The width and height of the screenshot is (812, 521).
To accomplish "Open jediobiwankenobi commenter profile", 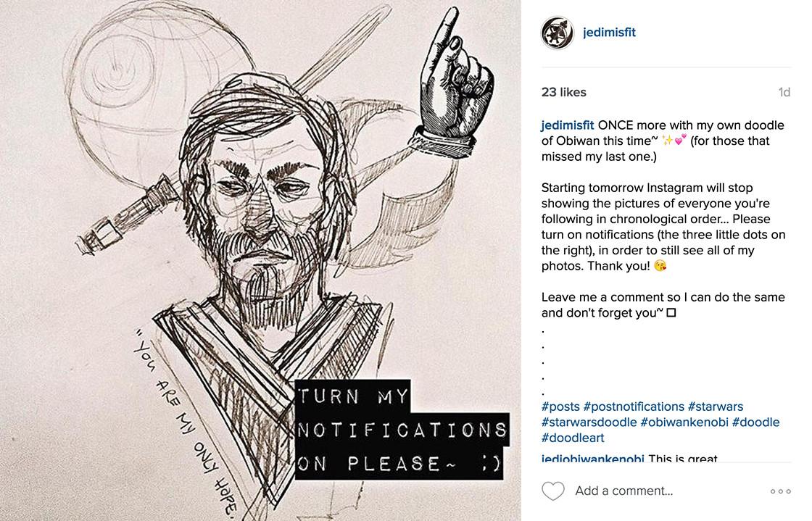I will tap(593, 459).
